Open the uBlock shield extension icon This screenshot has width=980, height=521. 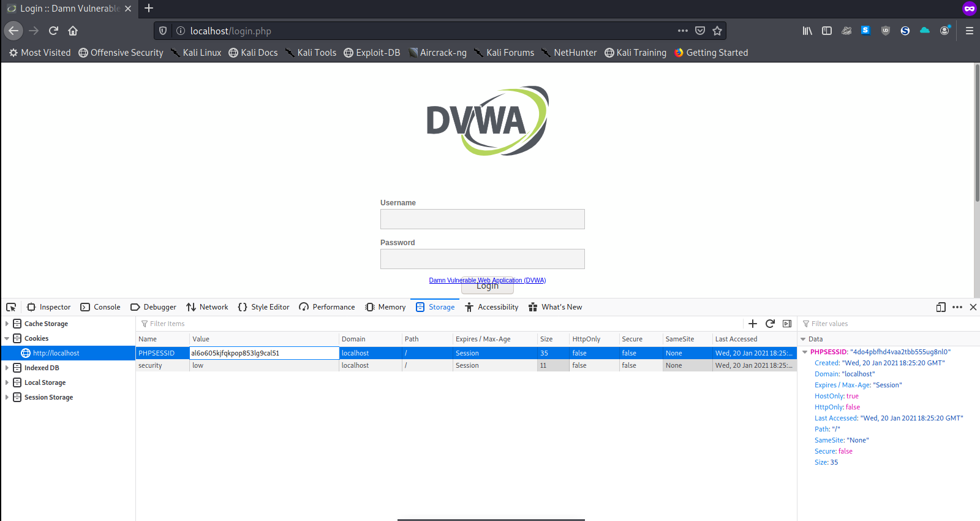[x=885, y=31]
